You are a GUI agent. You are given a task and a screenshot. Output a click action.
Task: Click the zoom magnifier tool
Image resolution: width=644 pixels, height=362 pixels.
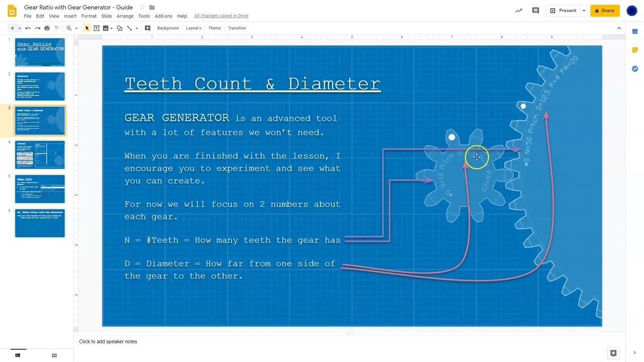[x=69, y=28]
